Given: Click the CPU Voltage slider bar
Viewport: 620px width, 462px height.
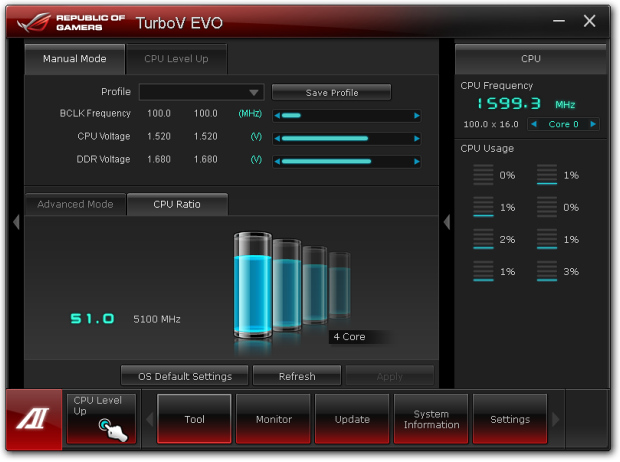Looking at the screenshot, I should point(347,138).
